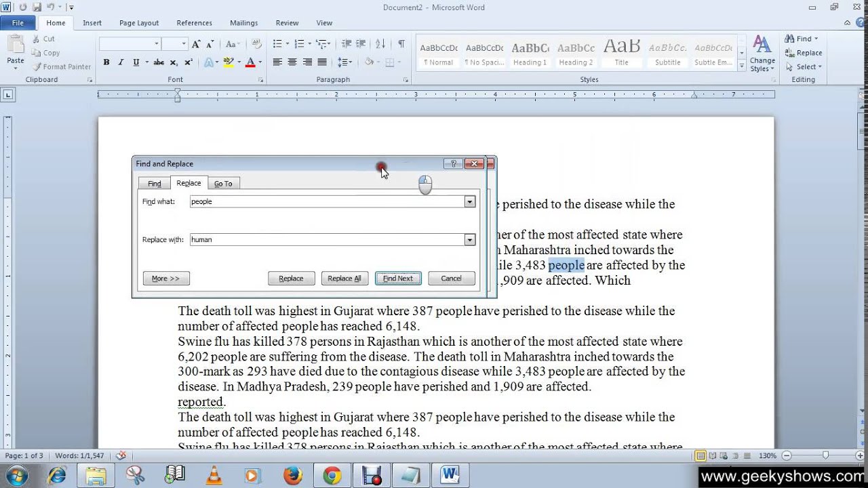
Task: Click the More >> button
Action: [166, 279]
